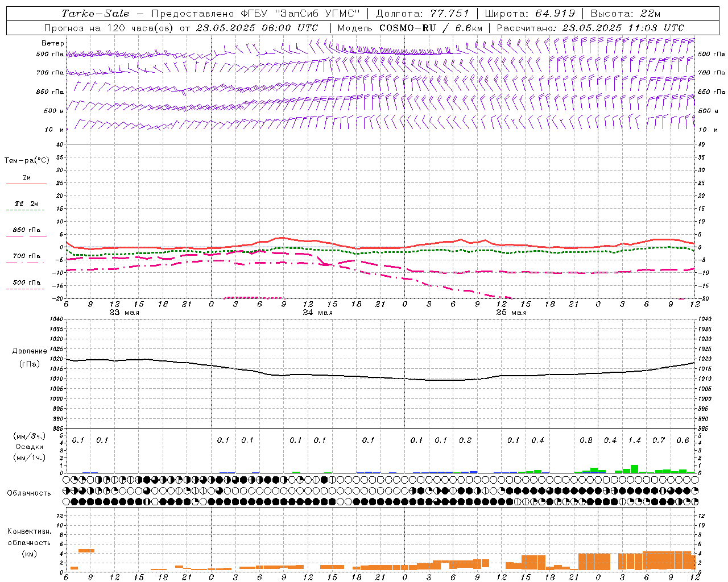Image resolution: width=728 pixels, height=582 pixels.
Task: Click the '25 мая' date label
Action: (x=511, y=313)
